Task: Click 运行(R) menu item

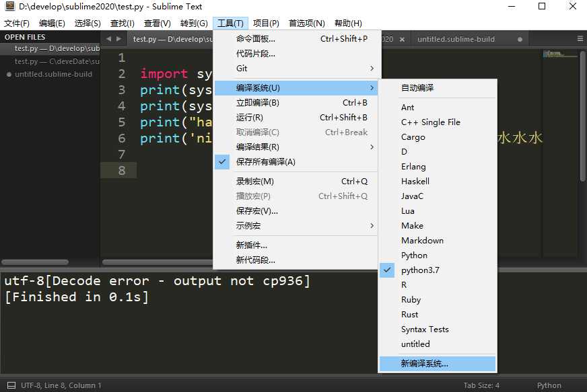Action: click(x=295, y=118)
